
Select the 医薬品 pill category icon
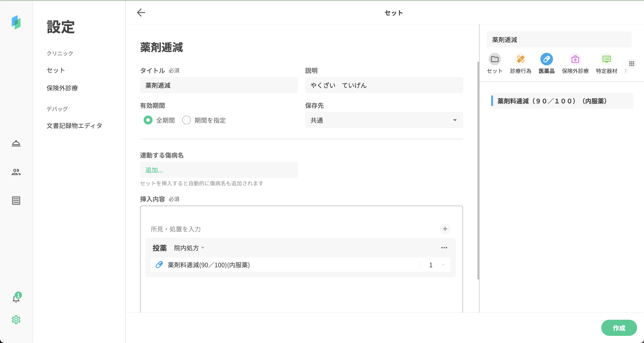pos(546,59)
